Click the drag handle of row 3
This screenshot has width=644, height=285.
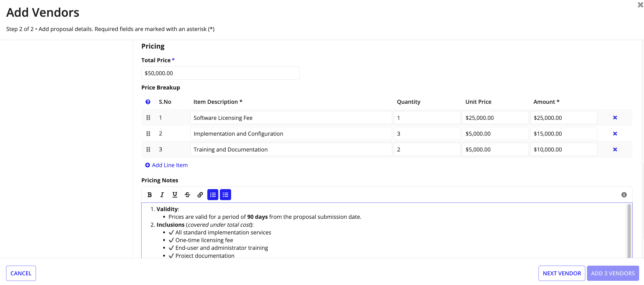tap(148, 149)
